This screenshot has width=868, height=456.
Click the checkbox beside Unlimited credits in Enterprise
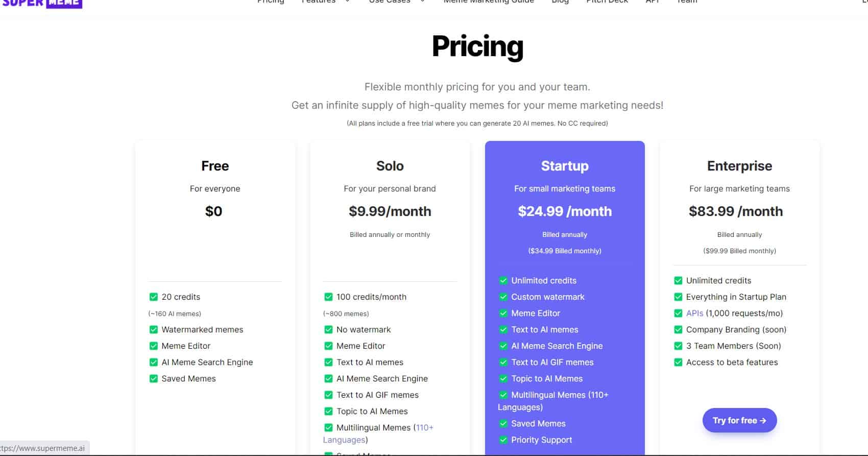pyautogui.click(x=678, y=280)
